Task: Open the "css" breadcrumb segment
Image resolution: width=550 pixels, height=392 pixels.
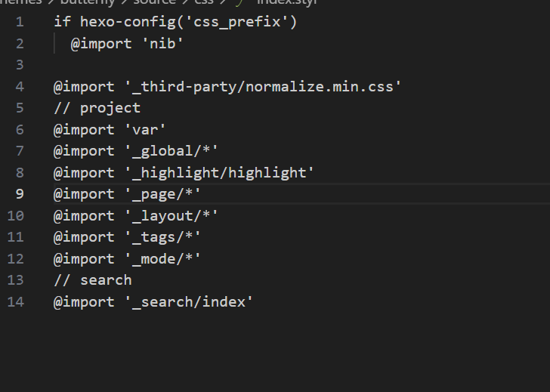Action: 204,2
